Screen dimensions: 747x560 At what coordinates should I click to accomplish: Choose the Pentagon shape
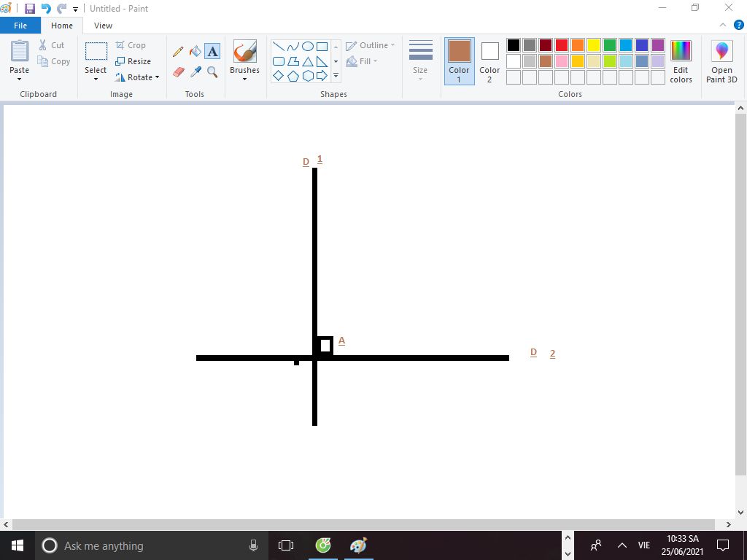293,76
